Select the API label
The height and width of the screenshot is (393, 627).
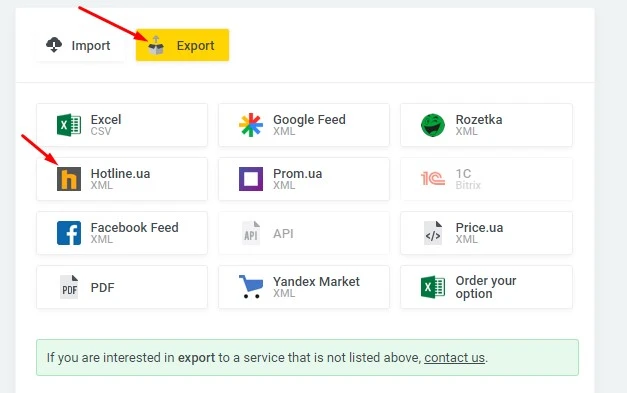pos(283,233)
